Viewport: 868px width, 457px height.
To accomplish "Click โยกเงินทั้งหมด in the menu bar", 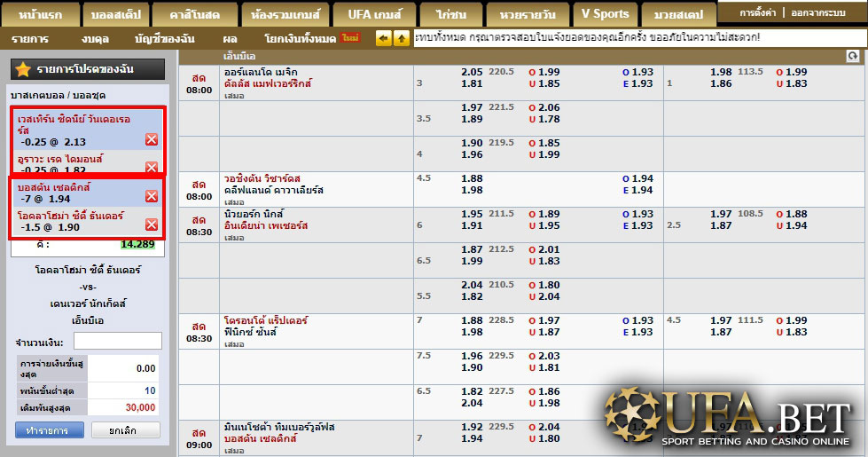I will tap(300, 38).
